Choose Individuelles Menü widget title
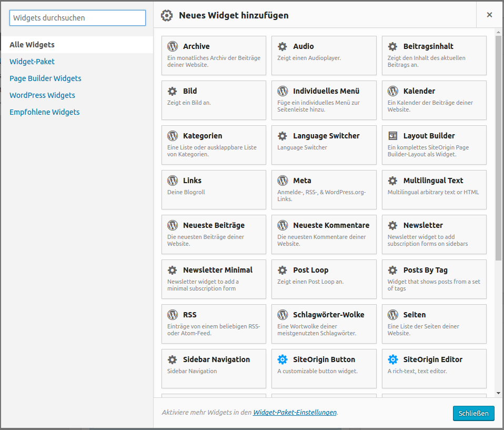The image size is (504, 430). coord(326,91)
